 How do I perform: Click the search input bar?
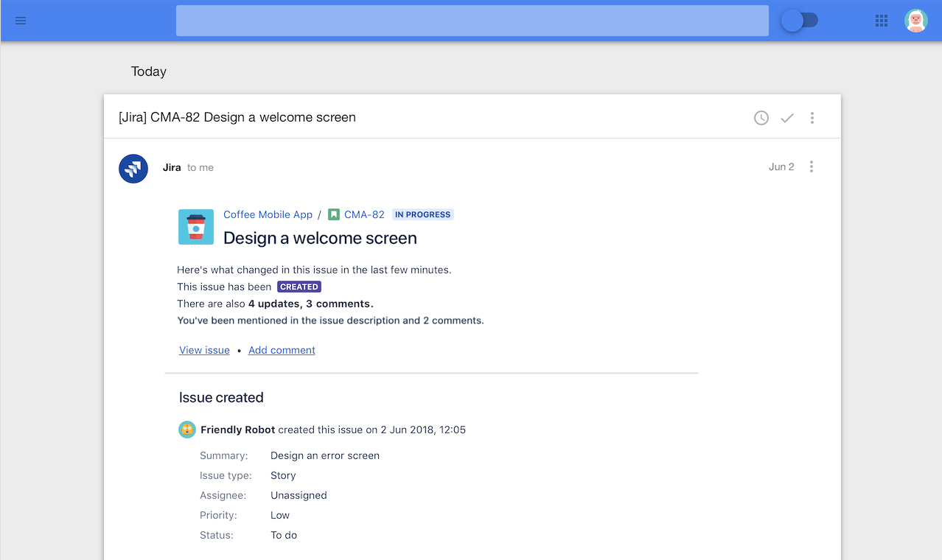[472, 21]
